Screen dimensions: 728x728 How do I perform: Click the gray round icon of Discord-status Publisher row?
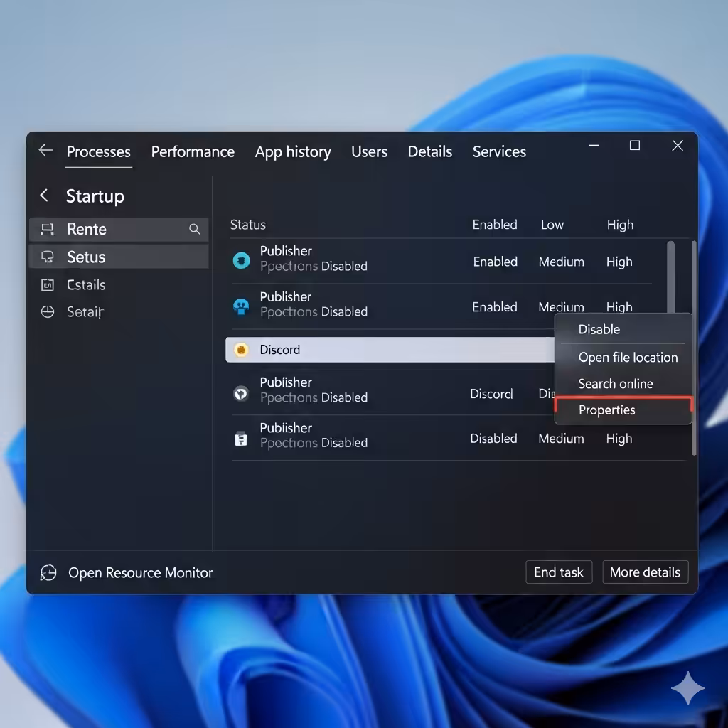click(x=241, y=394)
